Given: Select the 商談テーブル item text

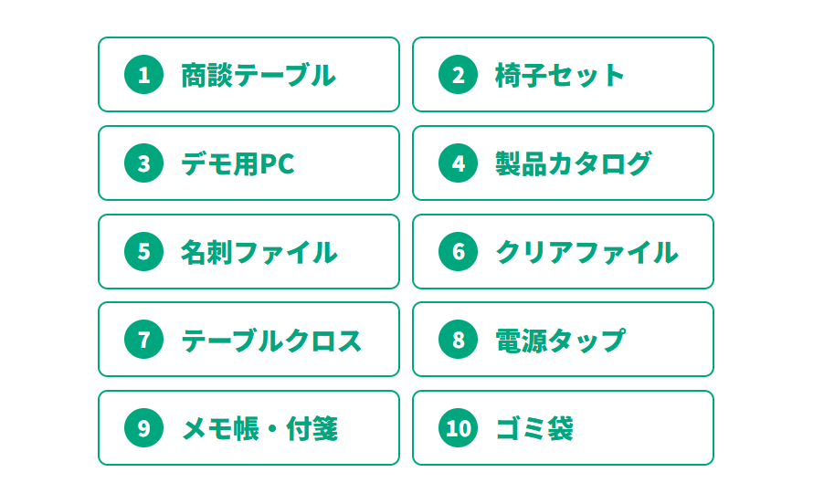Looking at the screenshot, I should tap(258, 75).
